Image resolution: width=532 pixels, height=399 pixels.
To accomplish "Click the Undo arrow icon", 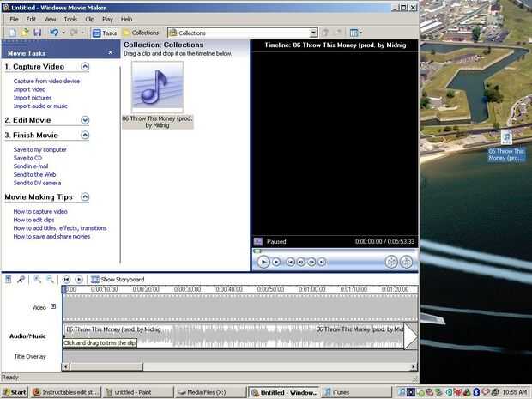I will 54,33.
